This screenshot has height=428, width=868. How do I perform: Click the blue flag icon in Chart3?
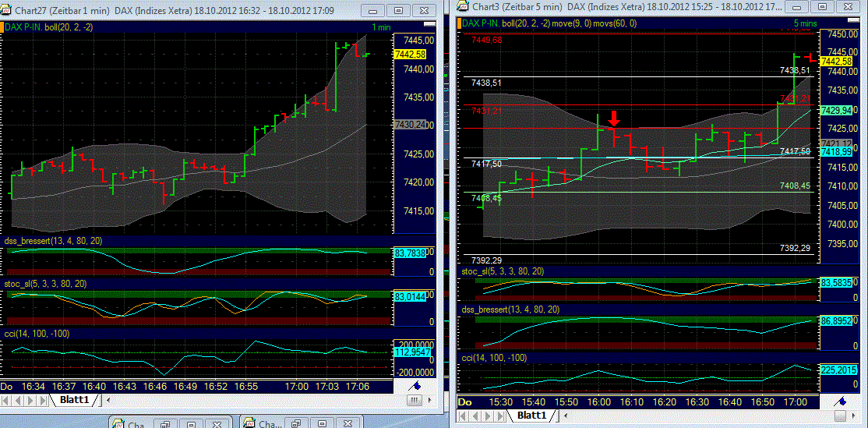pyautogui.click(x=841, y=401)
